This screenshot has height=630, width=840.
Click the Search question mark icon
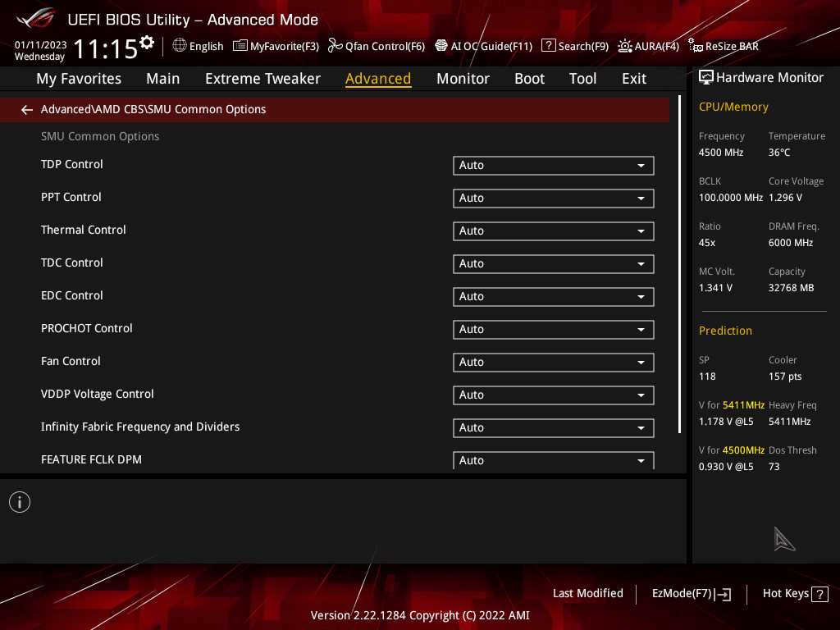548,46
